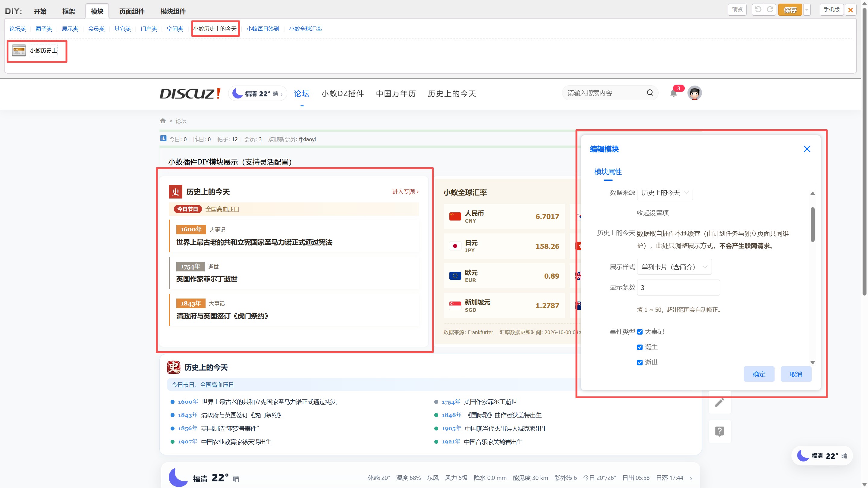The image size is (868, 488).
Task: Click the orange 保存 button
Action: tap(790, 10)
